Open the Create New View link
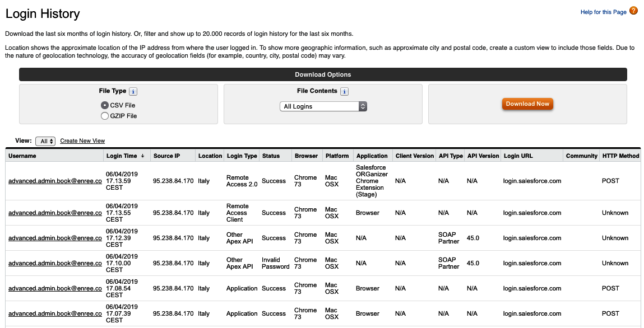Viewport: 644px width, 328px height. (82, 140)
